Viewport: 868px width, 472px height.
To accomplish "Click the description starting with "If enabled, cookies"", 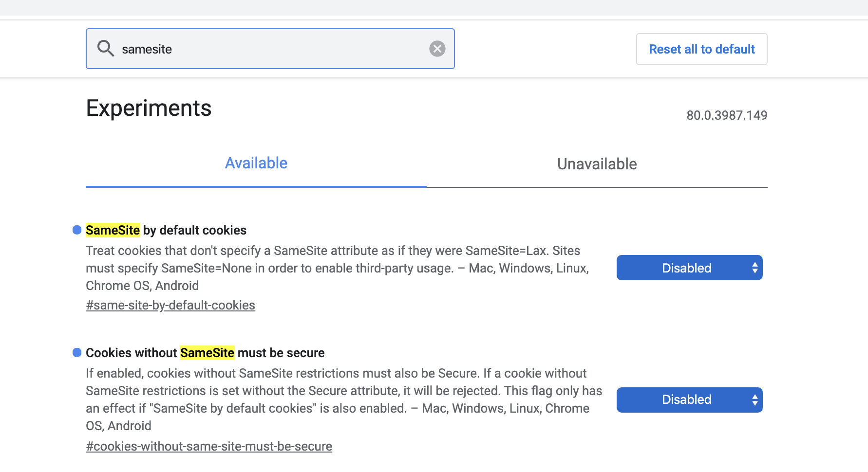I will tap(343, 399).
